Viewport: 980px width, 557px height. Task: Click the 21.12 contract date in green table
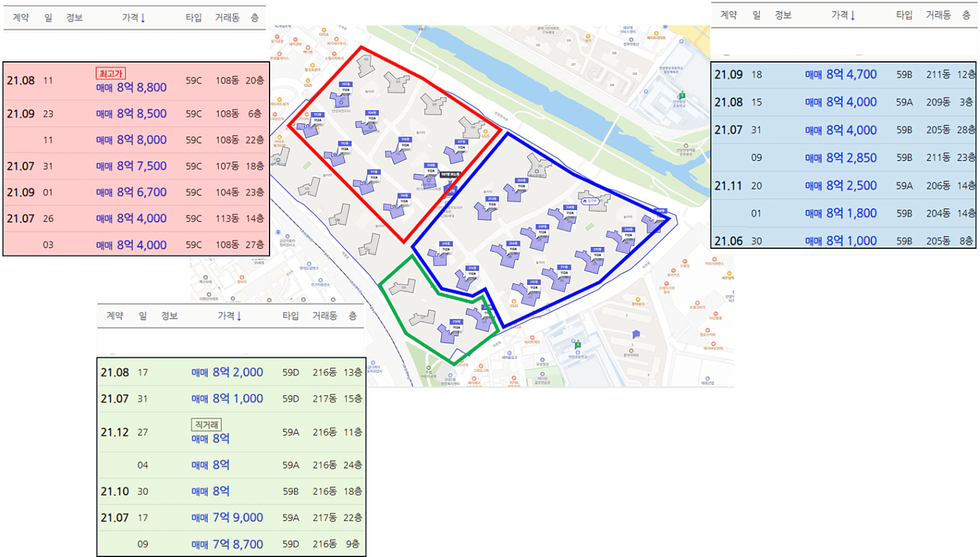(115, 432)
